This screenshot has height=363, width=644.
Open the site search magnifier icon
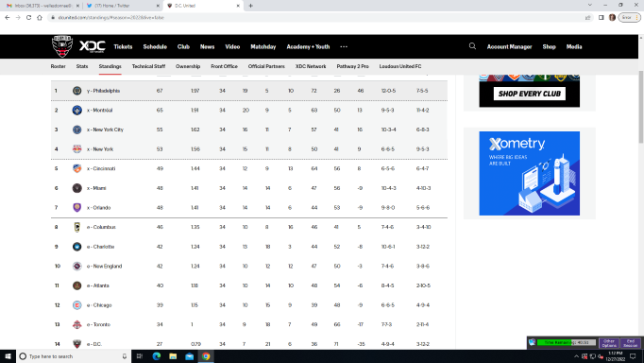[x=472, y=46]
